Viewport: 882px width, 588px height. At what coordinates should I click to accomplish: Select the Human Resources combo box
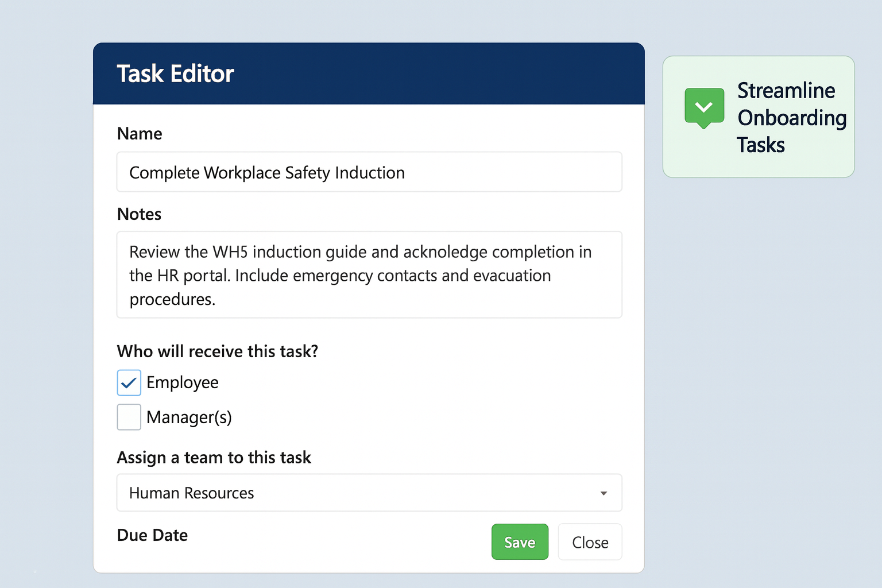369,493
